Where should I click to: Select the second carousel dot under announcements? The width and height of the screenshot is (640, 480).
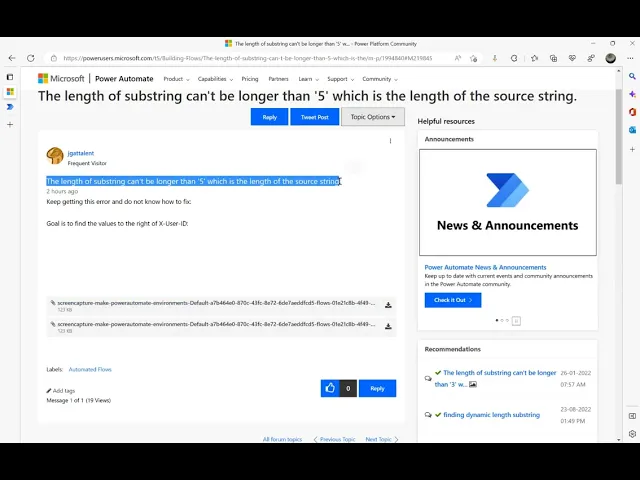(x=502, y=320)
